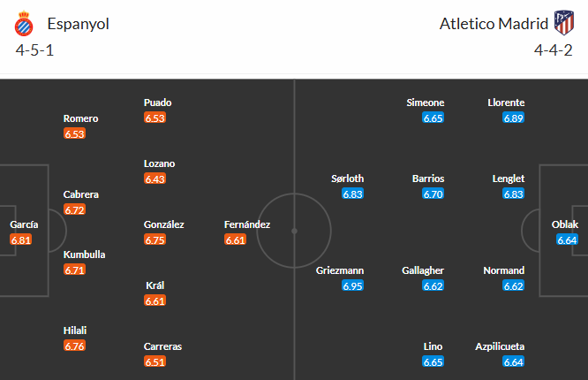The width and height of the screenshot is (588, 380).
Task: Select player Puado on the pitch
Action: pos(157,103)
